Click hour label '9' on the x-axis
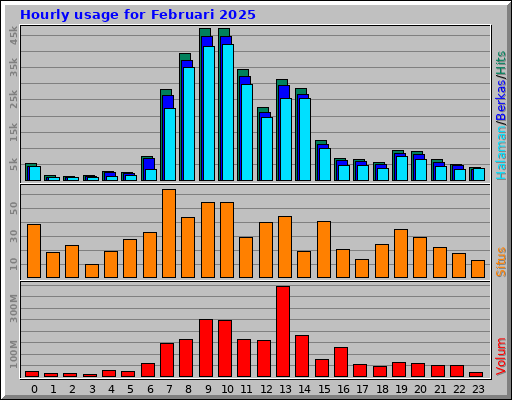 tap(208, 389)
